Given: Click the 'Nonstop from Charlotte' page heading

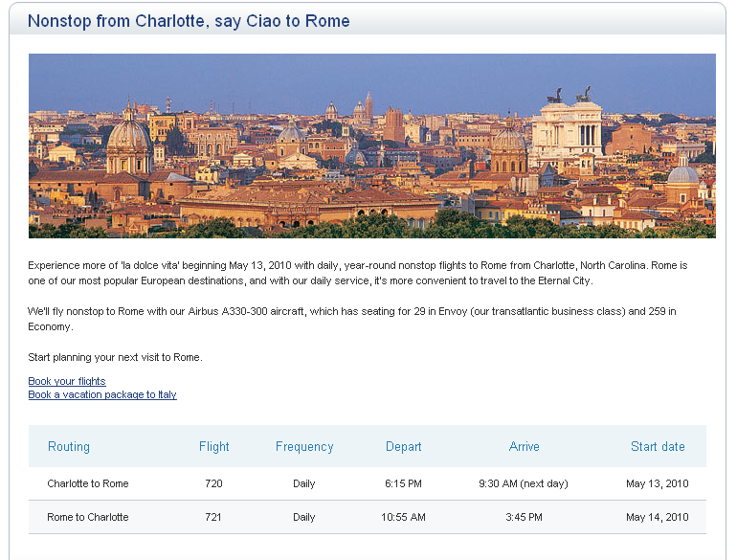Looking at the screenshot, I should coord(189,20).
